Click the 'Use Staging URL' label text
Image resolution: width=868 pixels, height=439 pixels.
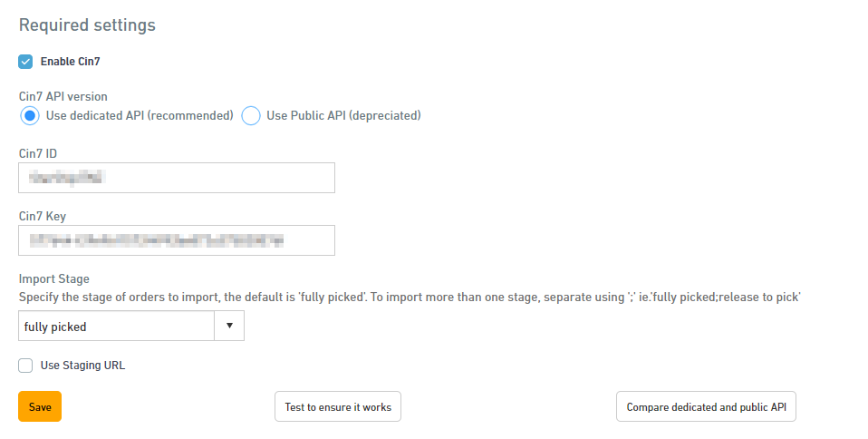tap(82, 366)
